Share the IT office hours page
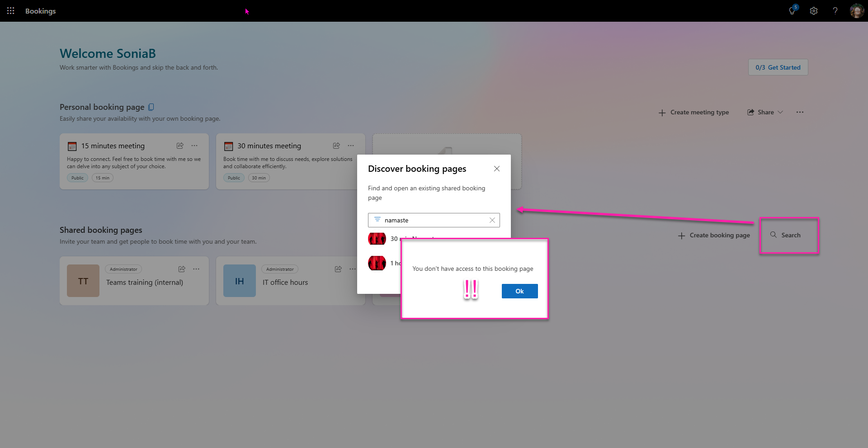Image resolution: width=868 pixels, height=448 pixels. tap(338, 269)
